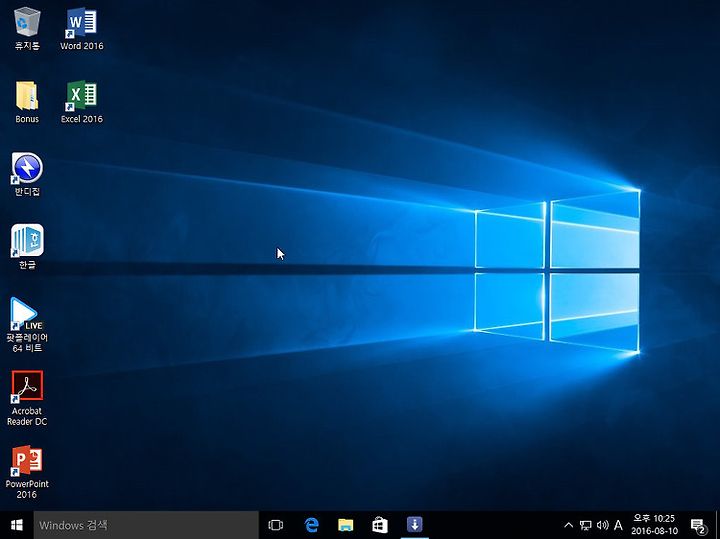
Task: Launch the Excel 2016 desktop shortcut
Action: pos(82,101)
